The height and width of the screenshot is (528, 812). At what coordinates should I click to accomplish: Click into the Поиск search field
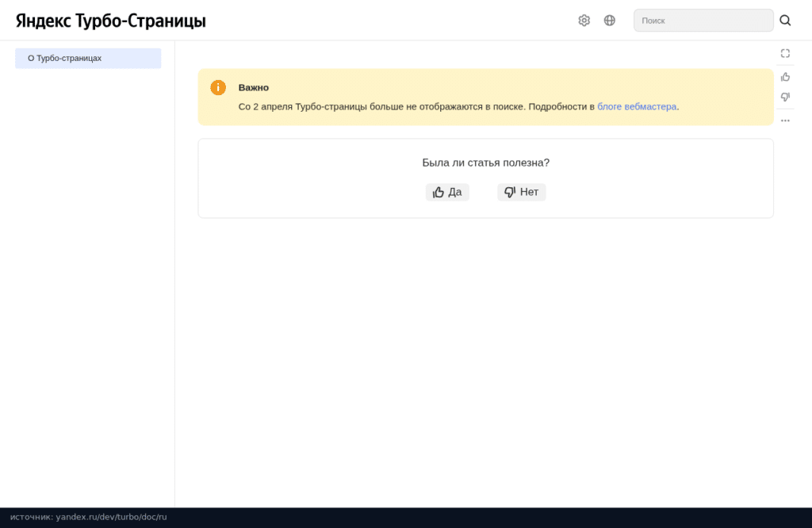tap(703, 20)
